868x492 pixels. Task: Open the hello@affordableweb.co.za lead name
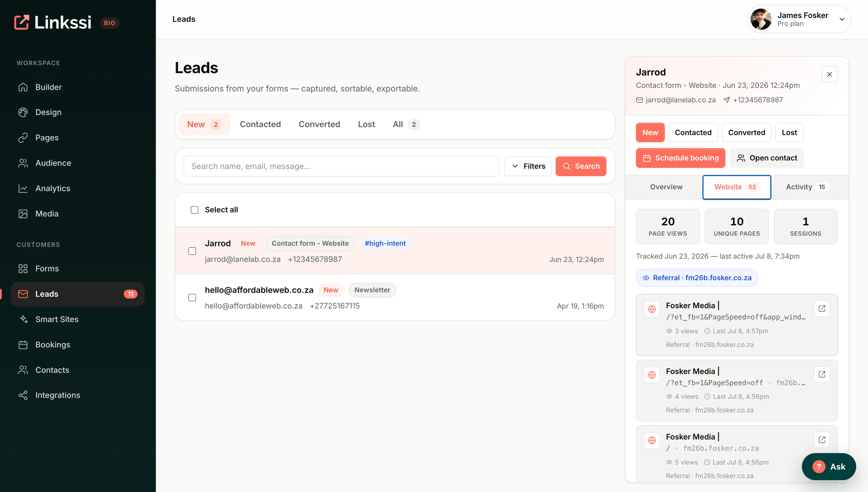pyautogui.click(x=259, y=290)
